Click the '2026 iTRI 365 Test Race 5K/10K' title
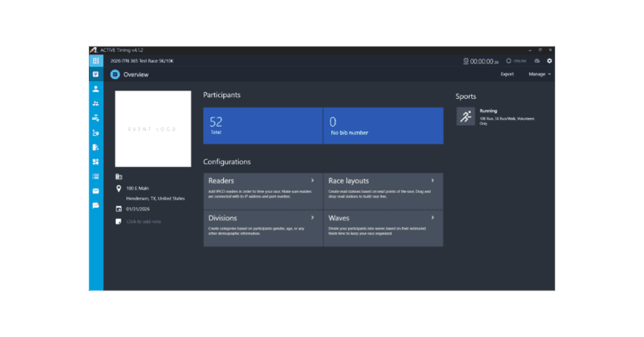The height and width of the screenshot is (337, 644). (x=142, y=60)
